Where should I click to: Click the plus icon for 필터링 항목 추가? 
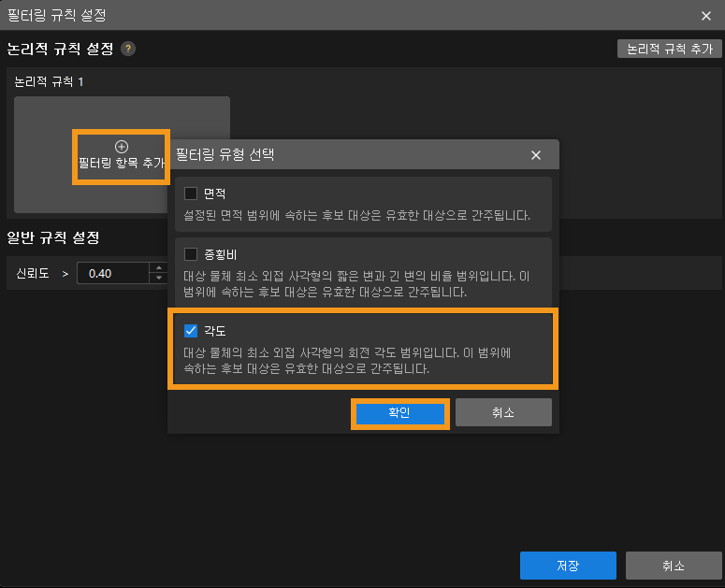[x=121, y=147]
